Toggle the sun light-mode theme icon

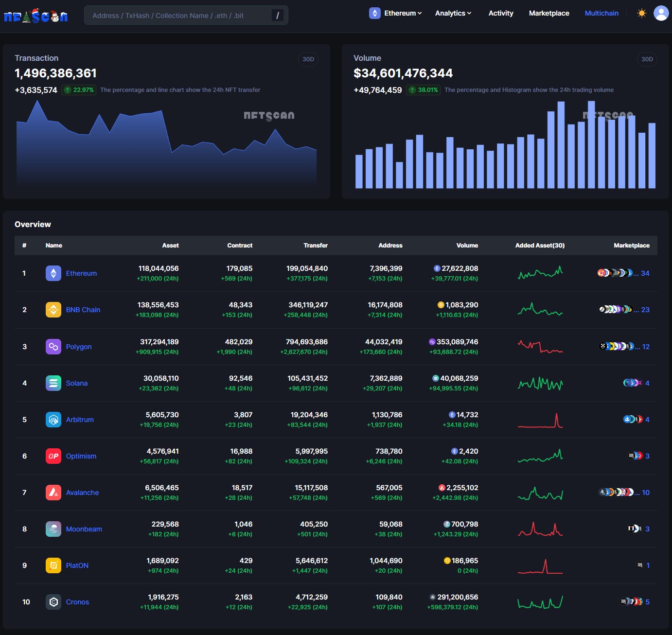pos(642,13)
